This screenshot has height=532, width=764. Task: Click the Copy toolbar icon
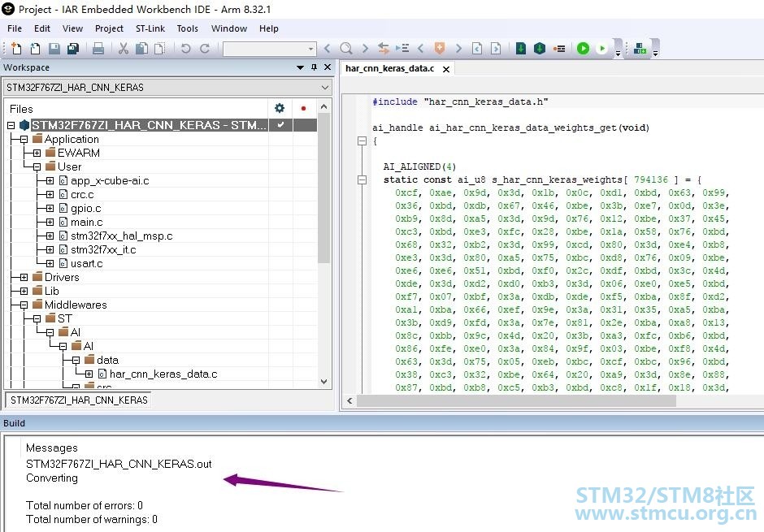(x=141, y=48)
